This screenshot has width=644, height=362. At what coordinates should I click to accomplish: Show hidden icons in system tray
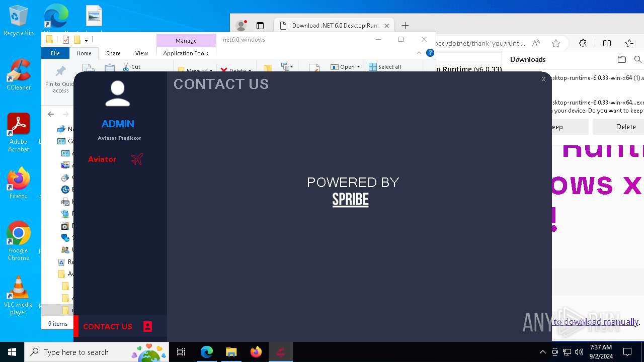pos(542,352)
